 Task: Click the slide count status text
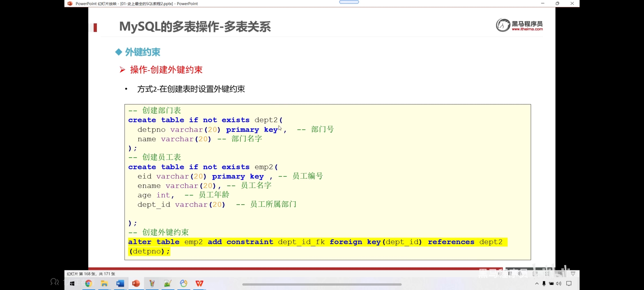(91, 274)
